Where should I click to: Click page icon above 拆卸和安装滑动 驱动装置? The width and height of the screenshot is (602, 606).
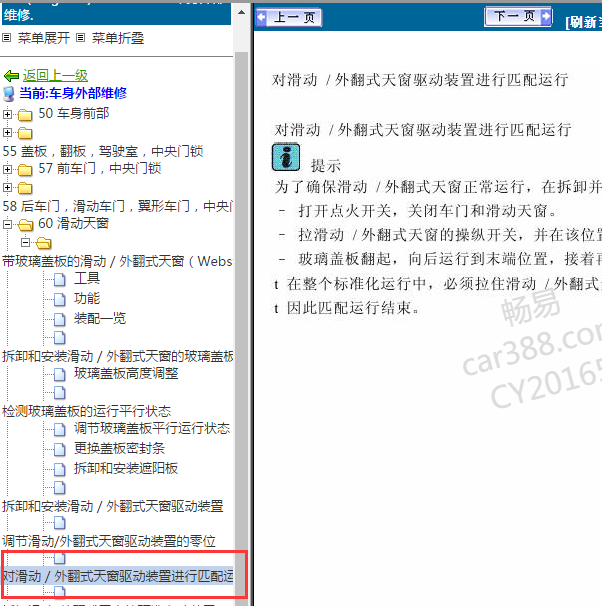(x=60, y=488)
